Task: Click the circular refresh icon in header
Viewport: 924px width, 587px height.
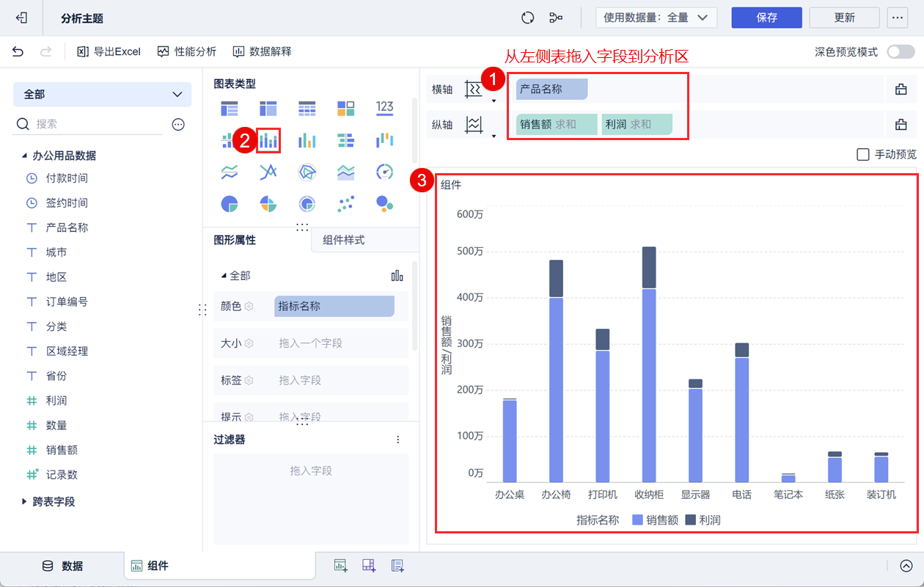Action: 527,18
